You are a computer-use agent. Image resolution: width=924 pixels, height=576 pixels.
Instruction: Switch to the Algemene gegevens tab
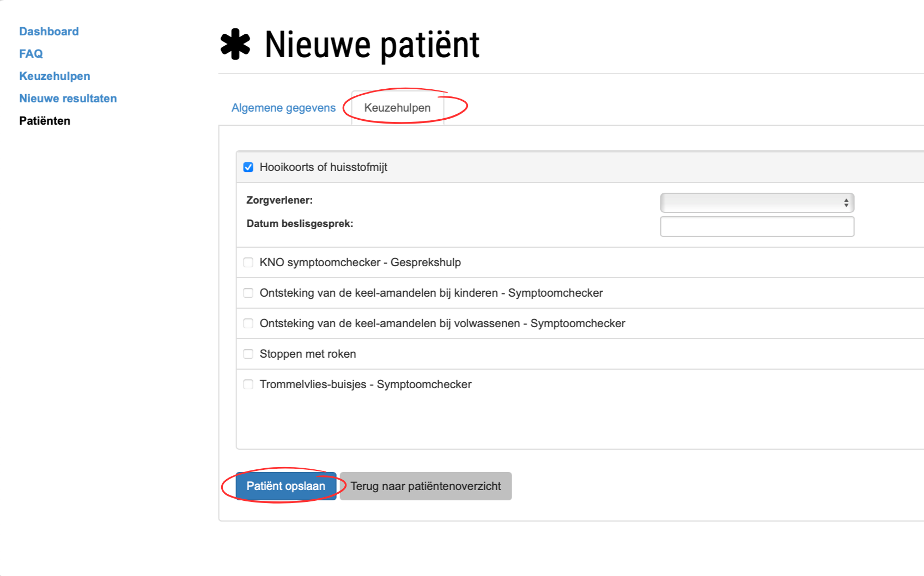(283, 108)
